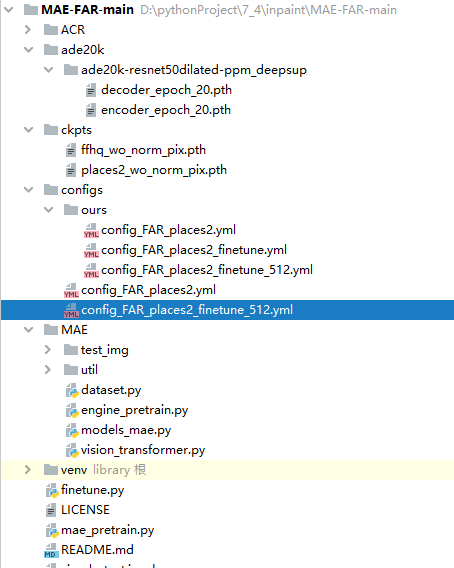The height and width of the screenshot is (568, 454).
Task: Select the MAE-FAR-main project root name
Action: tap(87, 10)
